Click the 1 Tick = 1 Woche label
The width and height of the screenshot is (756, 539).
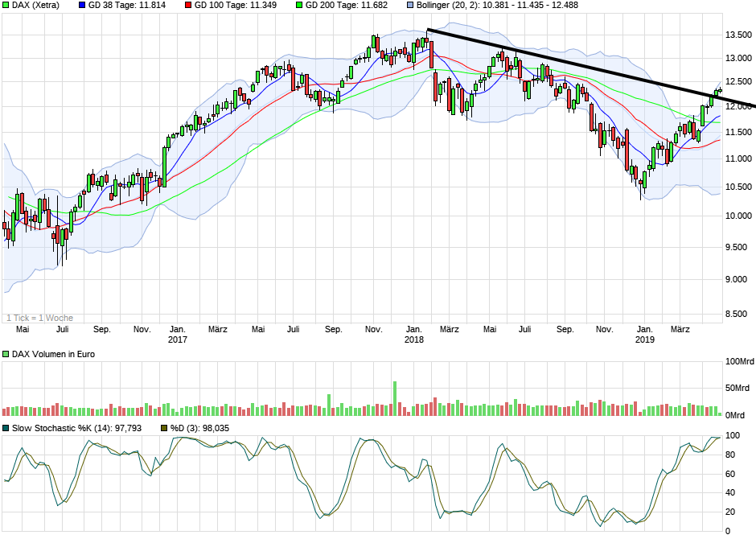click(x=38, y=317)
